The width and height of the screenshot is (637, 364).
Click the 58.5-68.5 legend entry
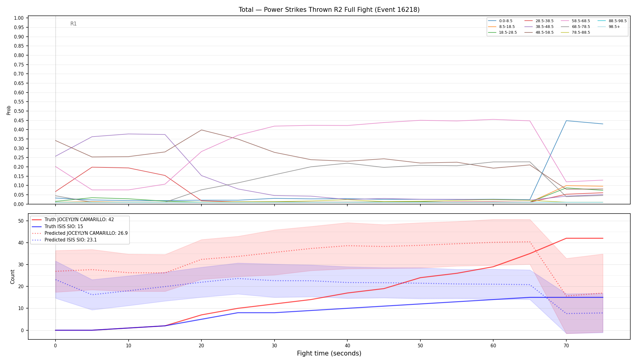pos(575,21)
